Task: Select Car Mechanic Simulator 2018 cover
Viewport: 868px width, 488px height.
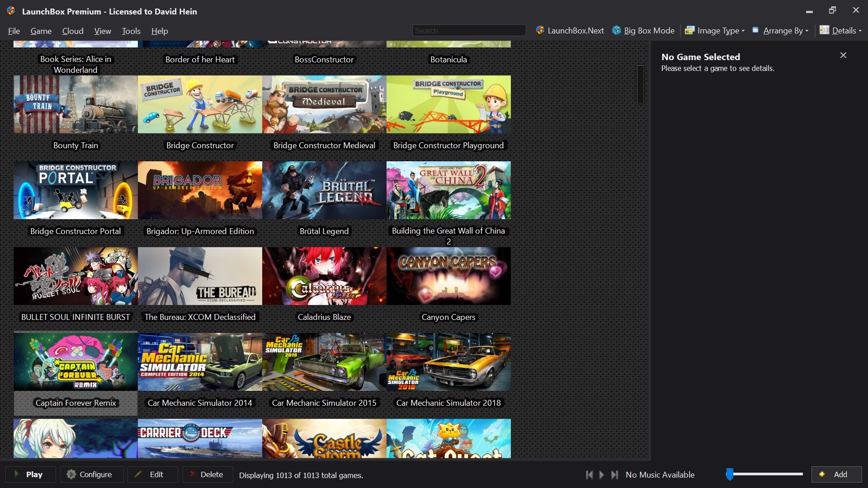Action: point(448,362)
